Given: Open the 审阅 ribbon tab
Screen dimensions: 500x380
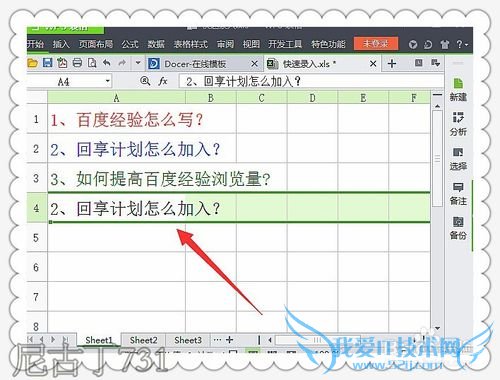Looking at the screenshot, I should pos(225,44).
